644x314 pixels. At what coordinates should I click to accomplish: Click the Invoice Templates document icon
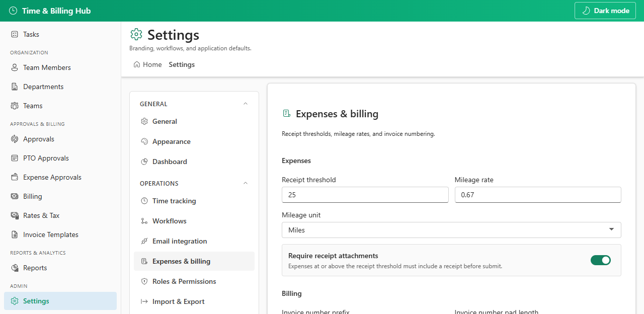(x=15, y=234)
